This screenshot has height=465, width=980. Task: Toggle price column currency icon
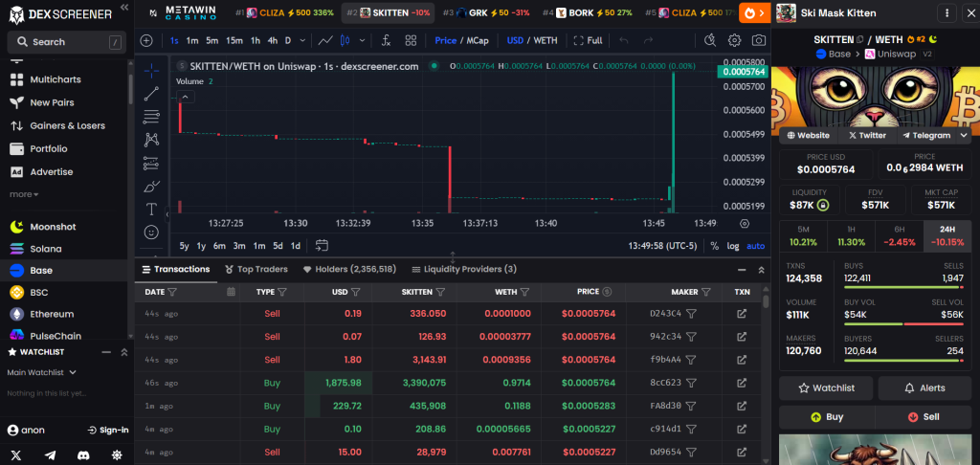point(606,291)
